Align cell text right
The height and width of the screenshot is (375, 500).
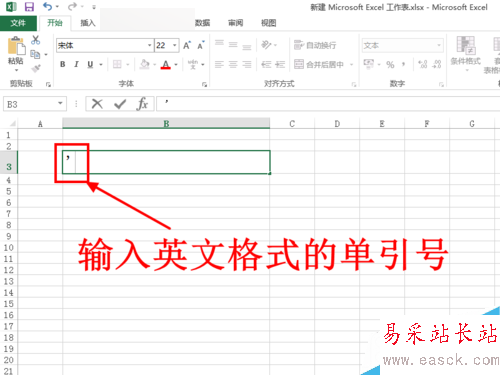tap(247, 64)
